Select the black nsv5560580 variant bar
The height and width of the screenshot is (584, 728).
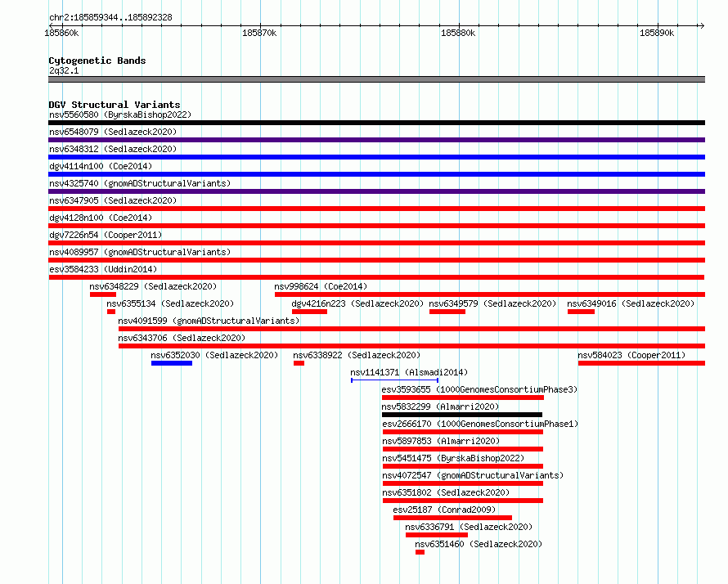[x=376, y=123]
